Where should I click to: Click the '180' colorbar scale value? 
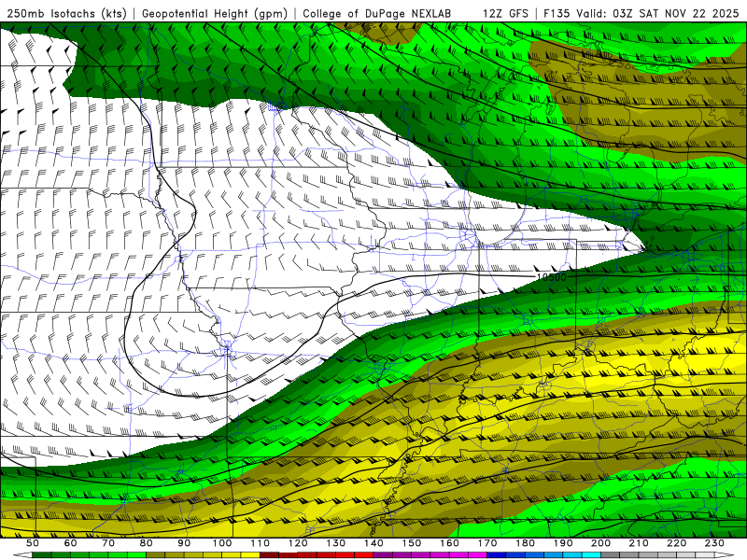click(526, 543)
